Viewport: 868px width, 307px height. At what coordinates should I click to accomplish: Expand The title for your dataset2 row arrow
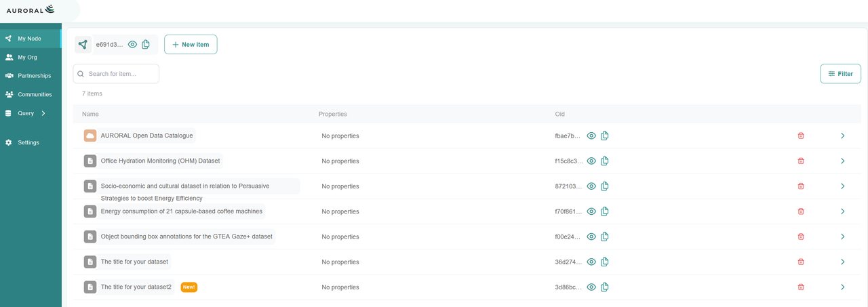pyautogui.click(x=843, y=287)
